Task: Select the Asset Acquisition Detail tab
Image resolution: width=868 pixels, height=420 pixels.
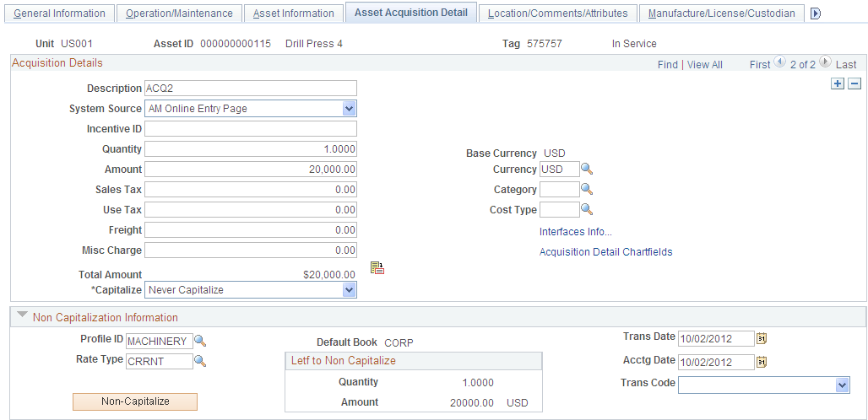Action: point(410,12)
